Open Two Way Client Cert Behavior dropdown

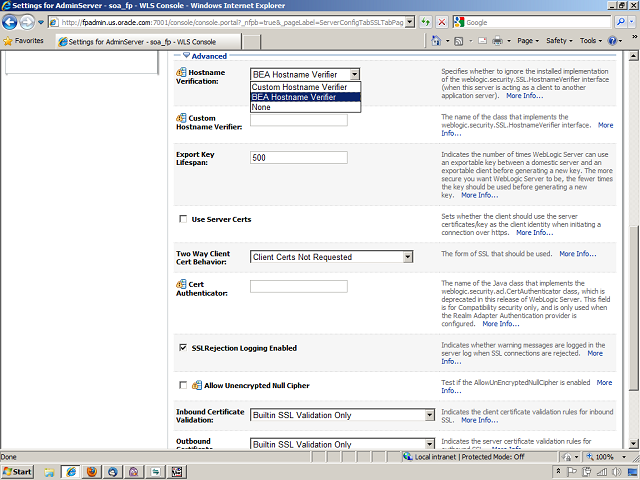tap(408, 257)
